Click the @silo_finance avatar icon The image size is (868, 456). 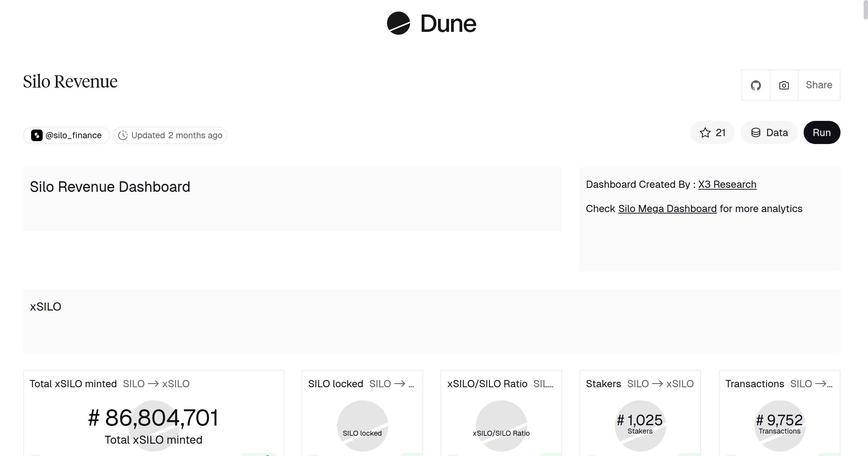[x=37, y=135]
